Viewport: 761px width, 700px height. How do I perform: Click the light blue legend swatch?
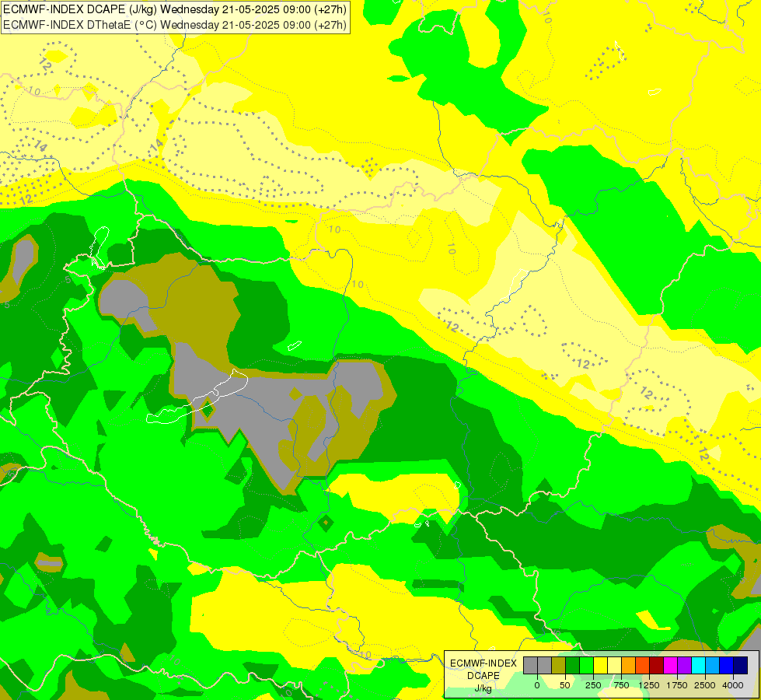713,665
